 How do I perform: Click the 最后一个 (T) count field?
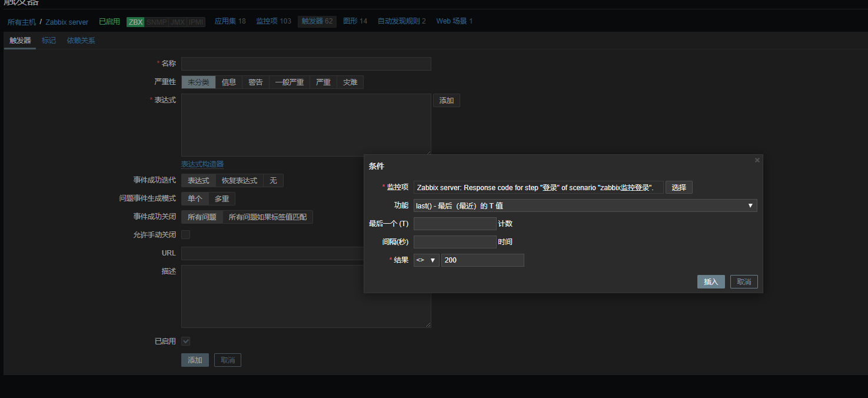pyautogui.click(x=455, y=224)
